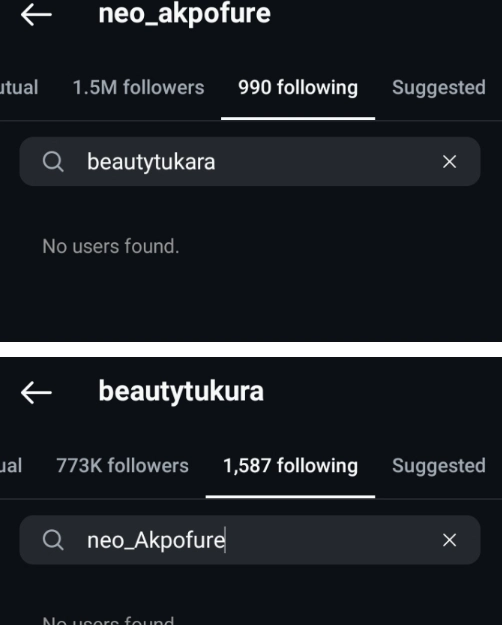Clear the beautytukara search text
The width and height of the screenshot is (502, 625).
pos(449,161)
